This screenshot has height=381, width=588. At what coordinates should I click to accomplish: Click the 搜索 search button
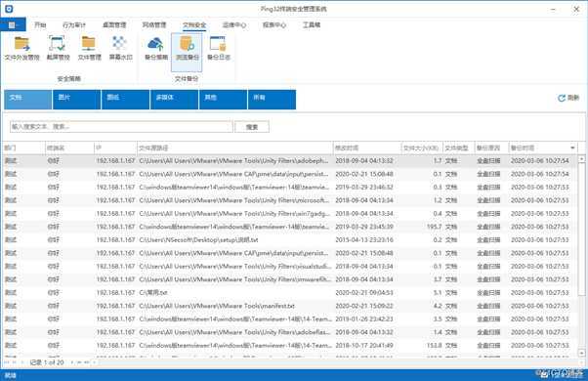pyautogui.click(x=252, y=127)
